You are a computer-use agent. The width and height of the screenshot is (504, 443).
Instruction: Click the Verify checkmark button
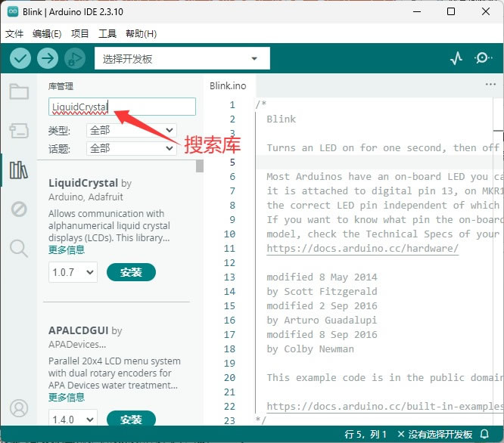[x=20, y=58]
